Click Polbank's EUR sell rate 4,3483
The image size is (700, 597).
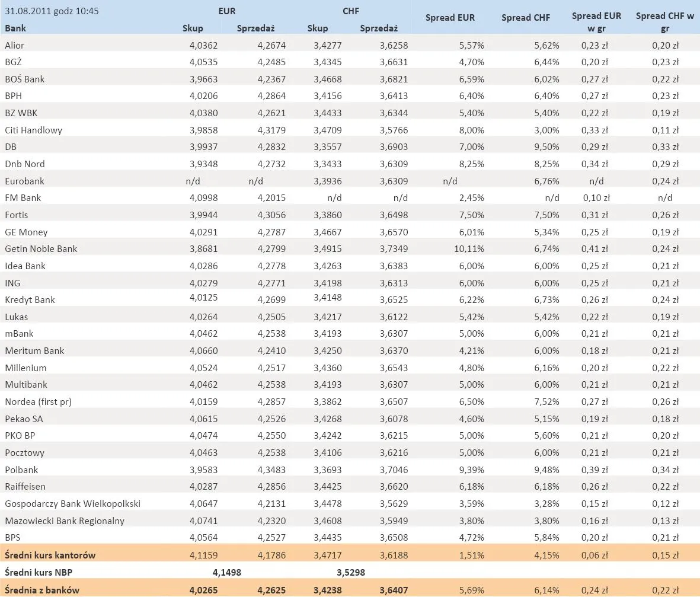(x=271, y=470)
